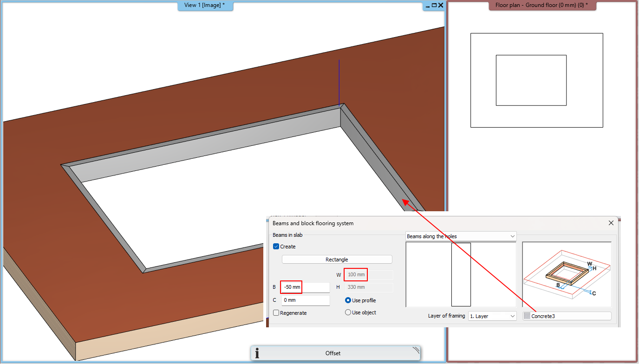Check the Regenerate option
This screenshot has height=364, width=639.
pyautogui.click(x=276, y=312)
